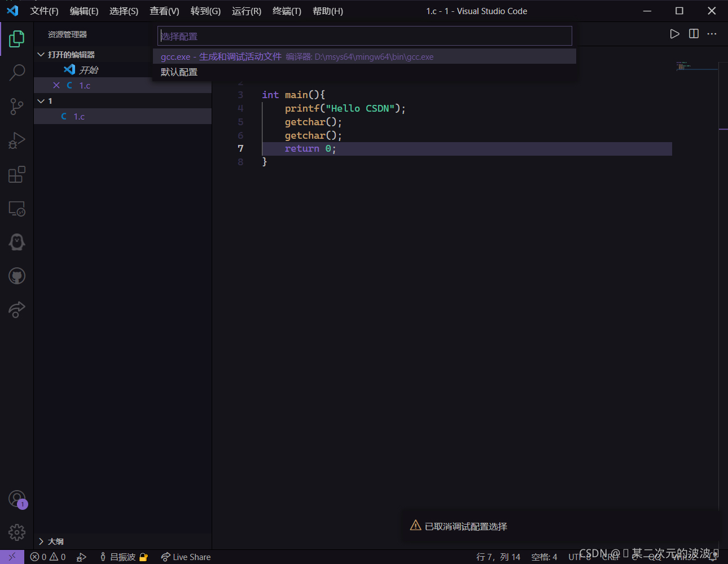The width and height of the screenshot is (728, 564).
Task: Click the 选择配置 input box
Action: click(x=365, y=36)
